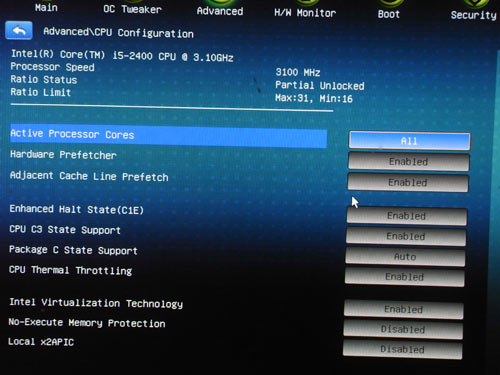
Task: Switch to the Boot tab
Action: pos(389,14)
